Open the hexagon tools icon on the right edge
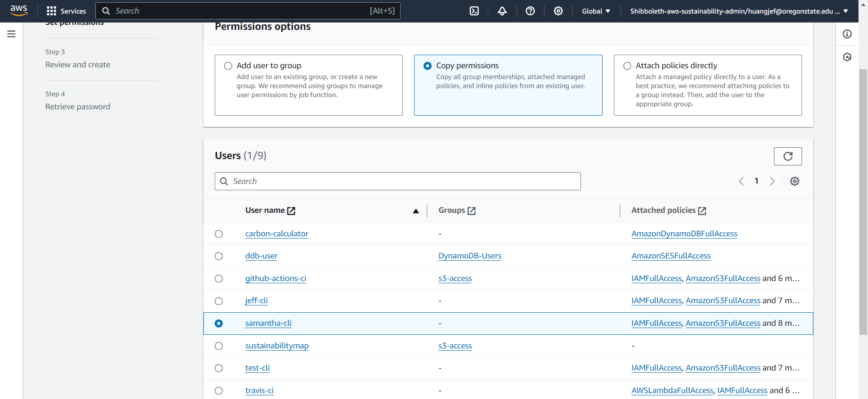Image resolution: width=868 pixels, height=399 pixels. click(847, 57)
